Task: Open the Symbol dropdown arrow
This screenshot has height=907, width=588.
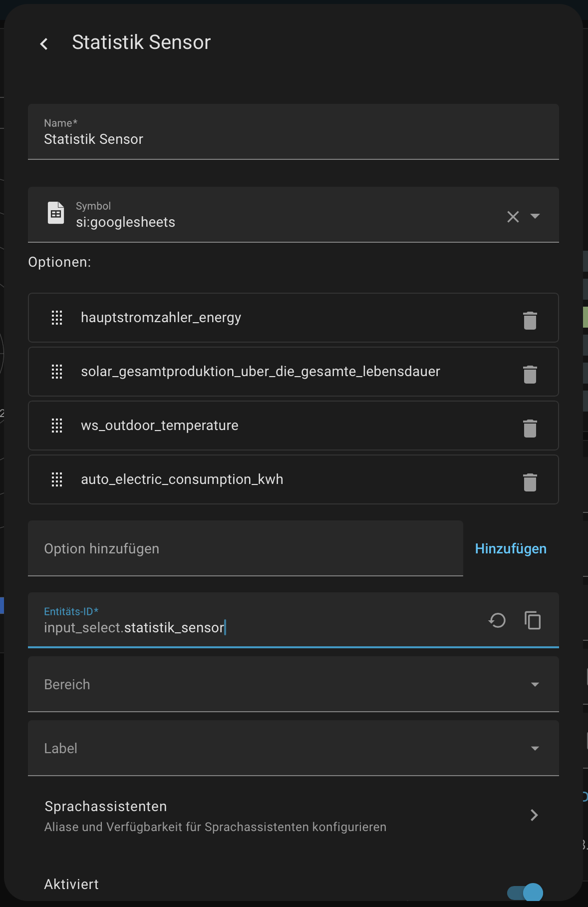Action: [535, 216]
